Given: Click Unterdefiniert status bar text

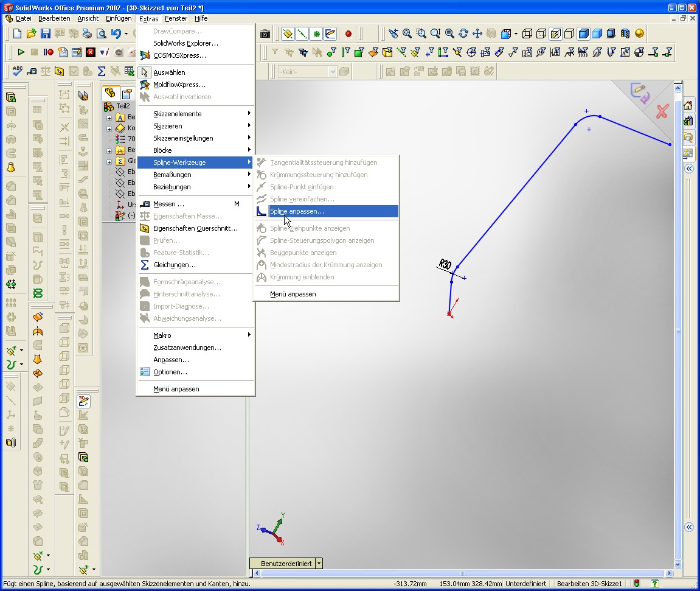Looking at the screenshot, I should tap(526, 584).
